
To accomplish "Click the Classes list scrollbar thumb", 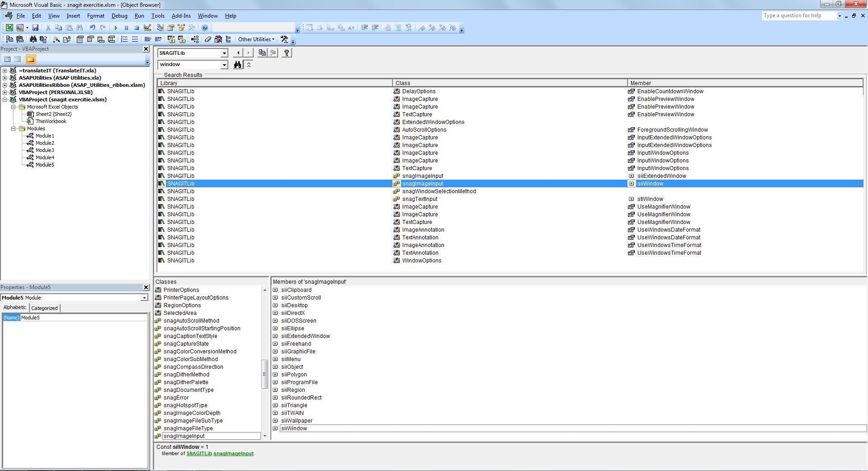I will [x=265, y=374].
